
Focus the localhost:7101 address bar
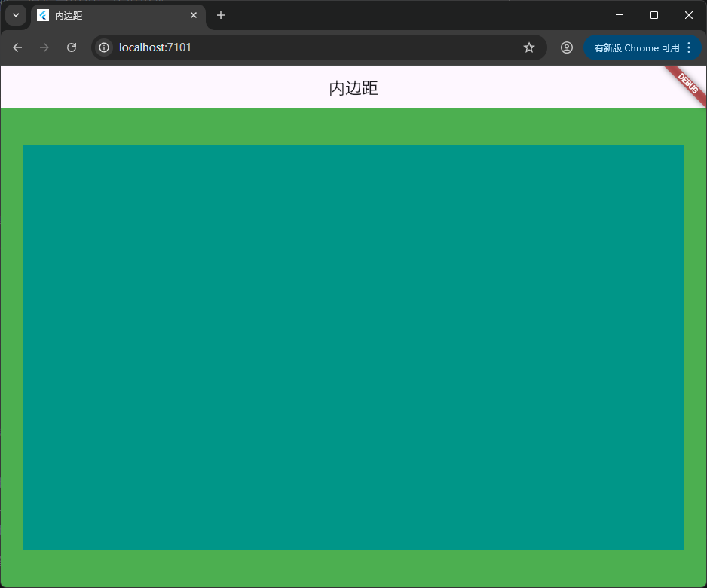pos(301,47)
